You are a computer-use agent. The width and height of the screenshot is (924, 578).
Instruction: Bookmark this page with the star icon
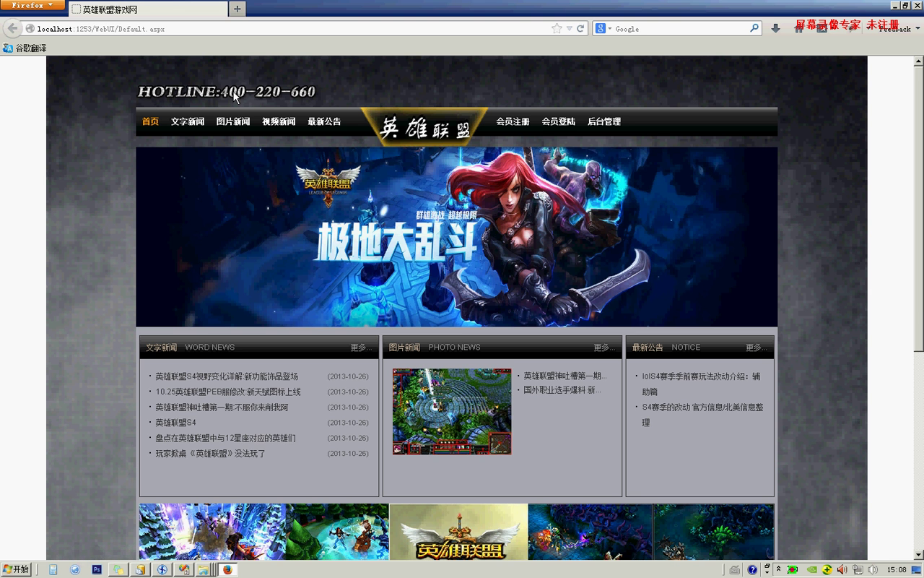[557, 29]
